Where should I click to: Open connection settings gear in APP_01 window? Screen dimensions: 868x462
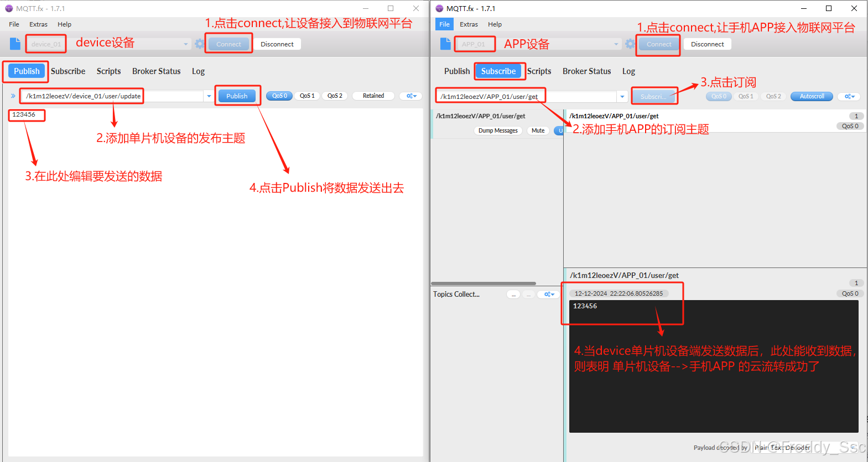click(630, 44)
